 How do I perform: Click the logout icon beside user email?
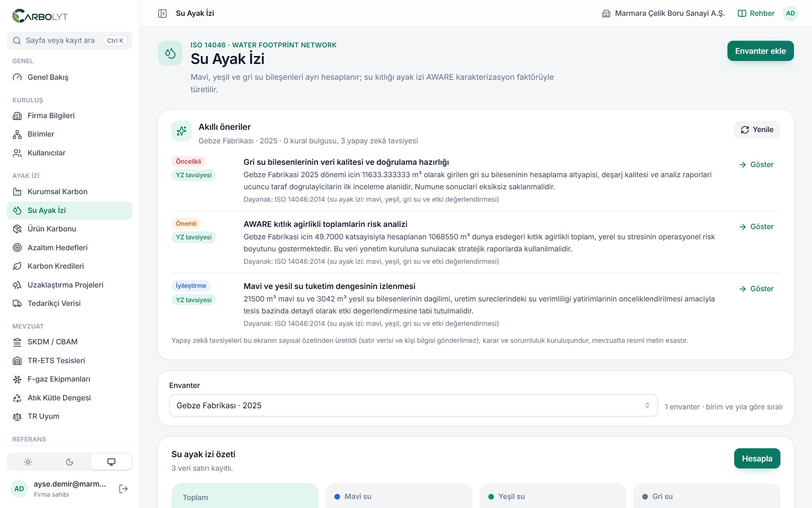123,489
